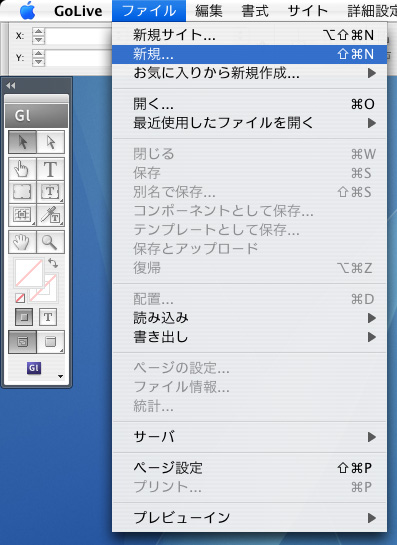Toggle the fill formatting mode square button

(x=24, y=317)
